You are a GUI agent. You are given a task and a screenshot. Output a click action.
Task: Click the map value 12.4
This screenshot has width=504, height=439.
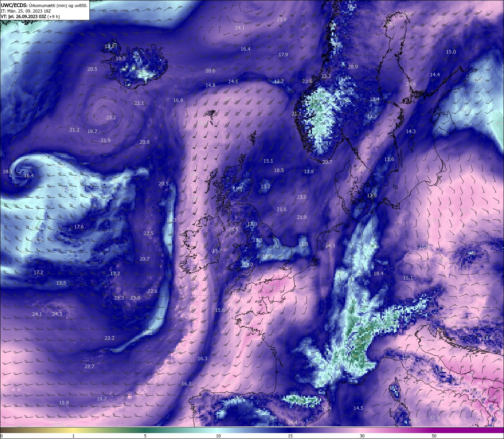tap(374, 99)
